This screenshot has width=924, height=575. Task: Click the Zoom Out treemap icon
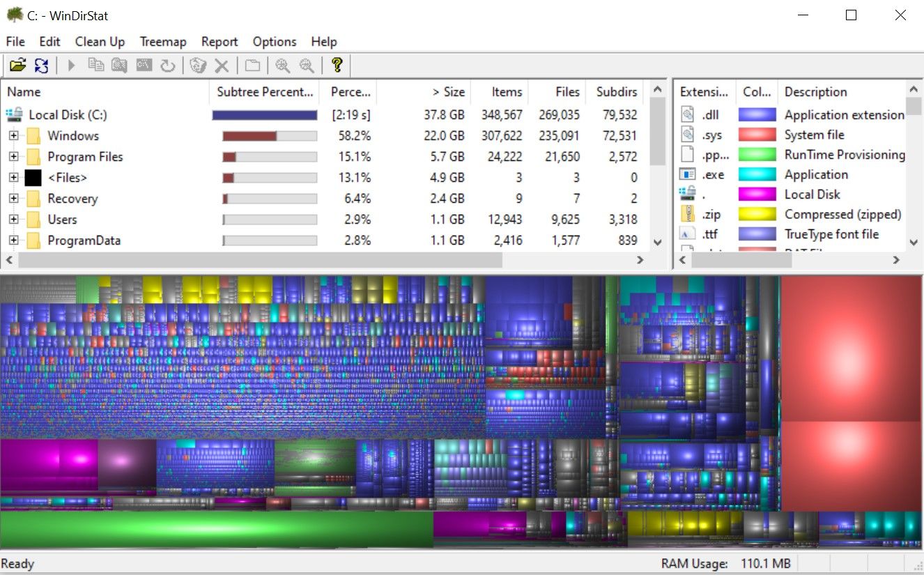pos(307,65)
